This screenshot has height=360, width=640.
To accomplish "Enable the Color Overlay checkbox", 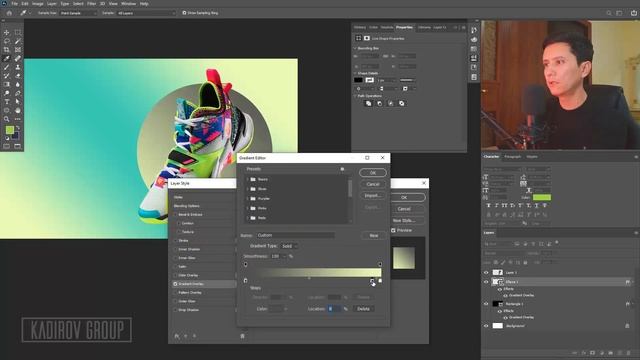I will pyautogui.click(x=176, y=275).
